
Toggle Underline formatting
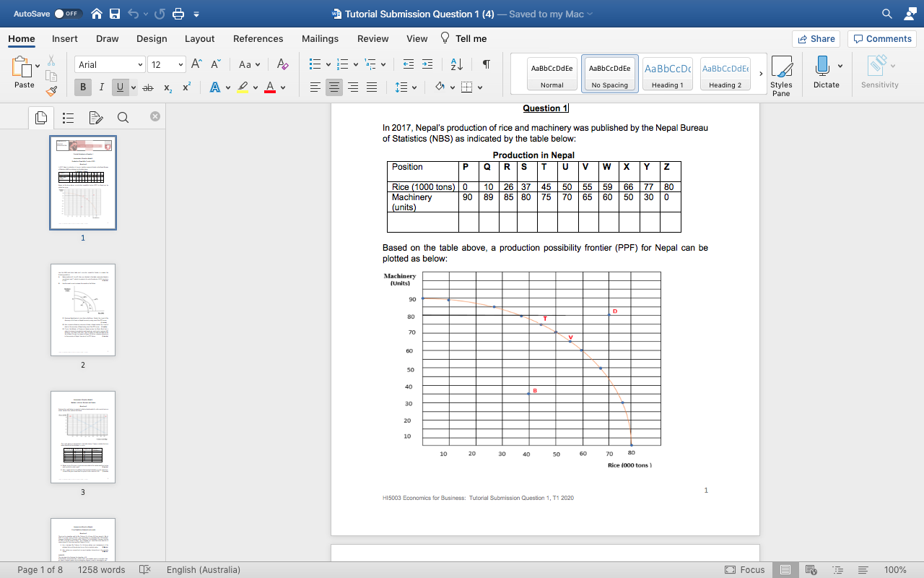[120, 87]
